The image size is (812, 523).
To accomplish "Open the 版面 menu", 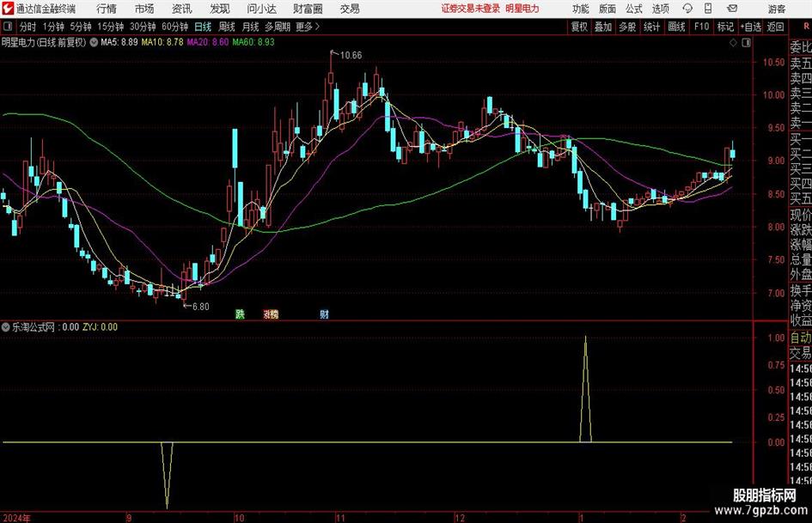I will point(607,9).
